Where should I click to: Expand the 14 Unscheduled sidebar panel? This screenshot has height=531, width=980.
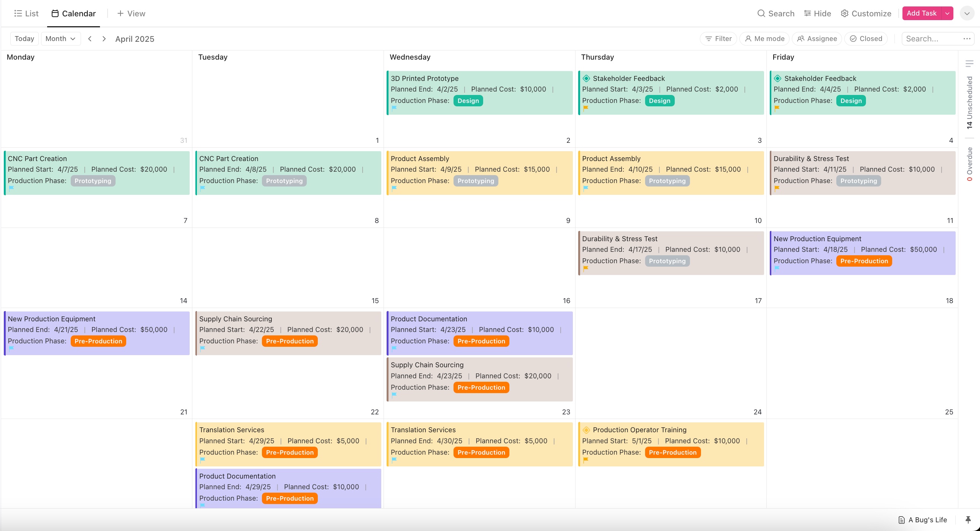pyautogui.click(x=969, y=103)
